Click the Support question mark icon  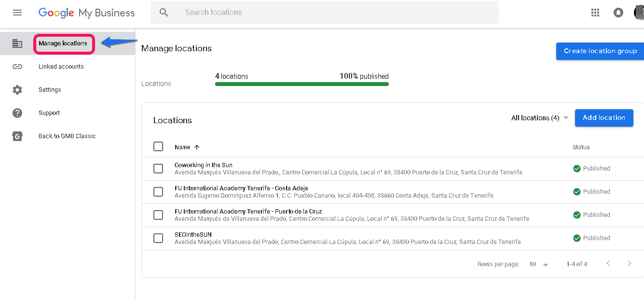click(x=17, y=113)
